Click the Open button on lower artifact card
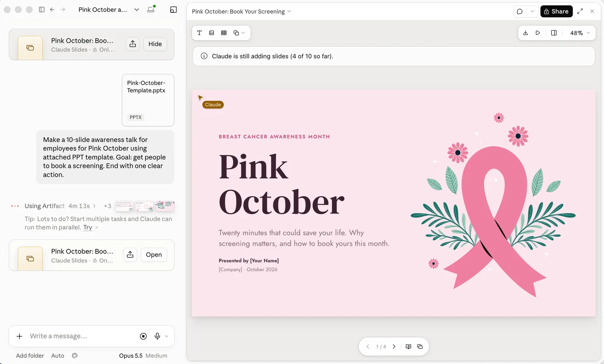Image resolution: width=604 pixels, height=364 pixels. 154,255
